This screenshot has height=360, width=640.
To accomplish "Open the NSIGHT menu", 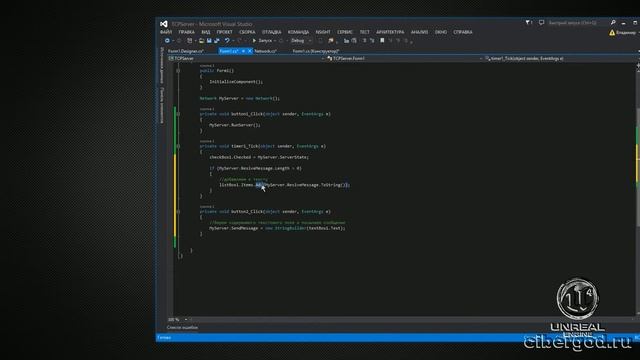I will point(323,32).
